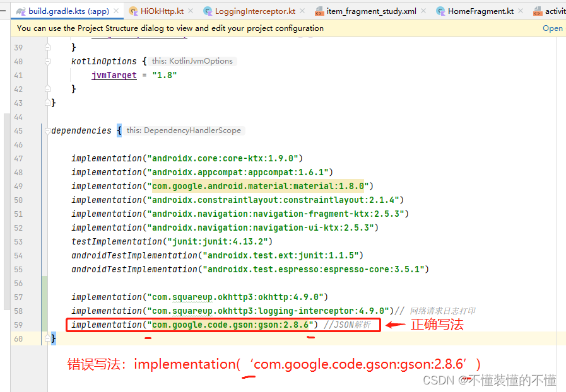Click fold end marker on line 60
Image resolution: width=566 pixels, height=392 pixels.
(47, 338)
